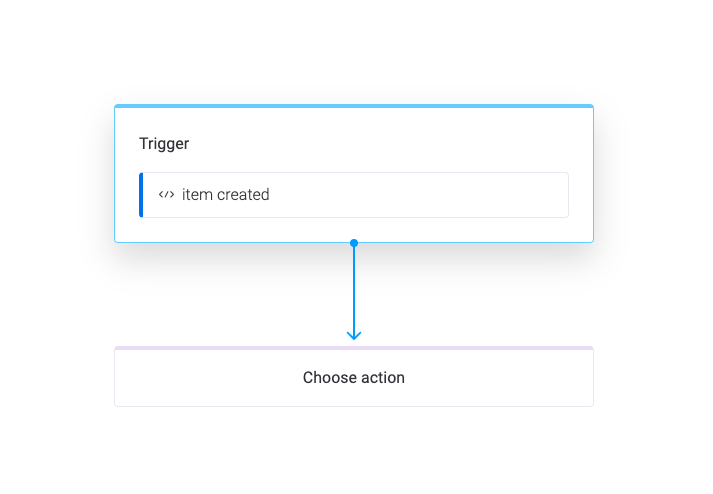
Task: Click blank space left of "Choose action" text
Action: pos(200,378)
